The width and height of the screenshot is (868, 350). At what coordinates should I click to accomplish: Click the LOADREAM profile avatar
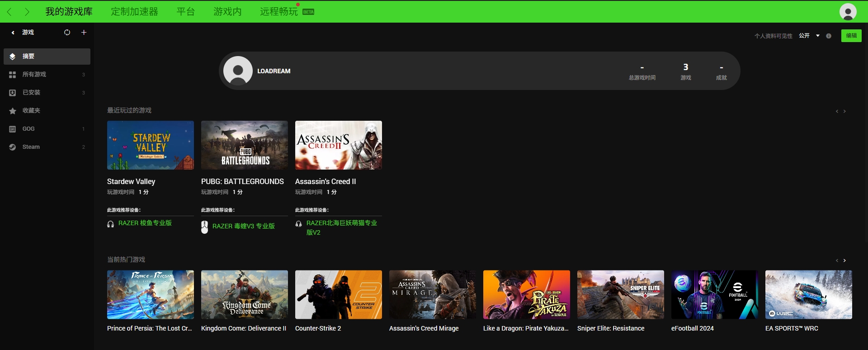coord(238,71)
